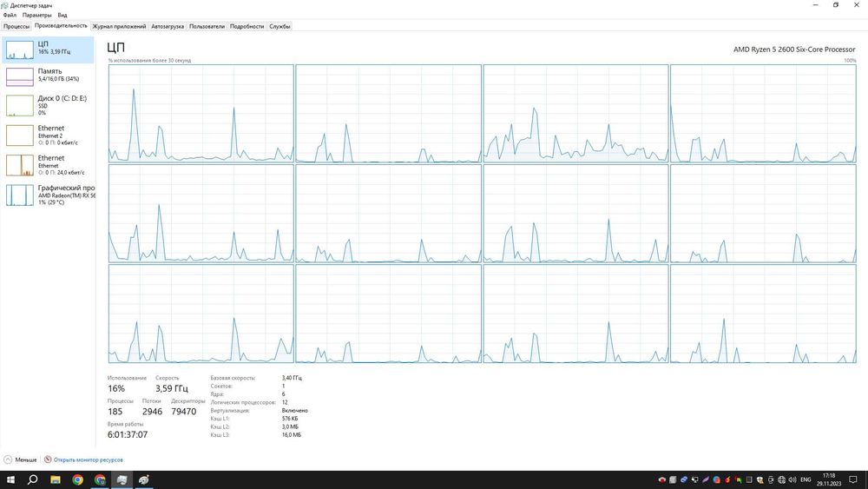Open the Chrome icon with profile badge
The height and width of the screenshot is (489, 868).
(100, 479)
